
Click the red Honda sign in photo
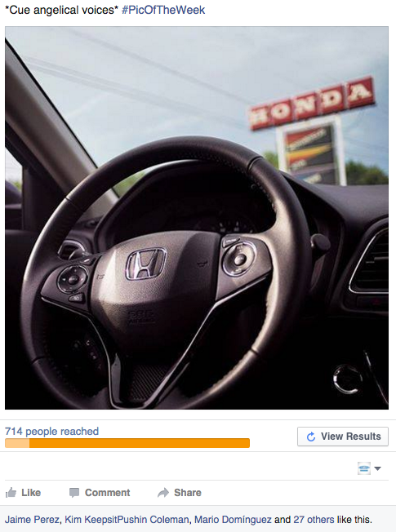tap(312, 104)
